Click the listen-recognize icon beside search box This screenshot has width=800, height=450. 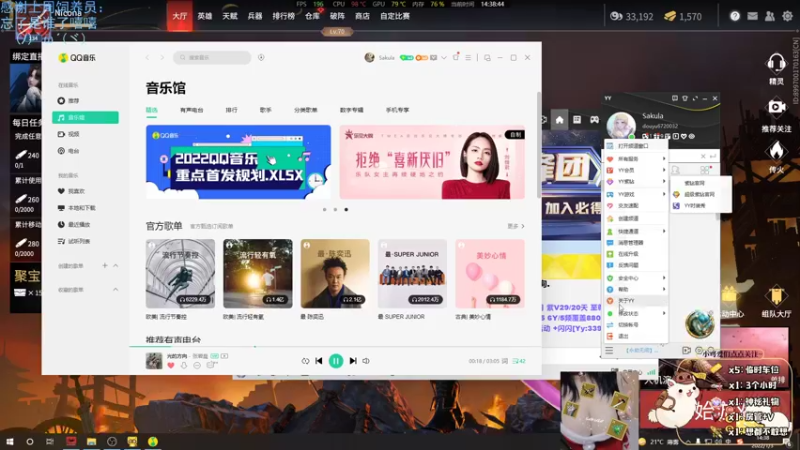pyautogui.click(x=261, y=57)
